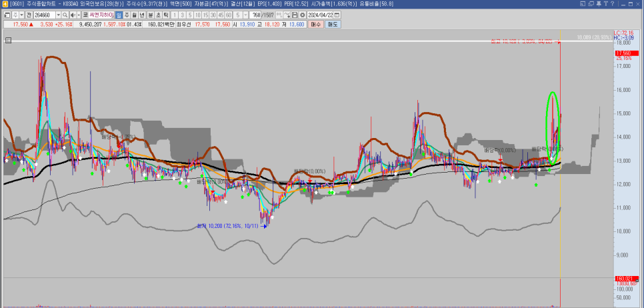The image size is (644, 308).
Task: Open the calendar picker icon
Action: click(x=337, y=15)
